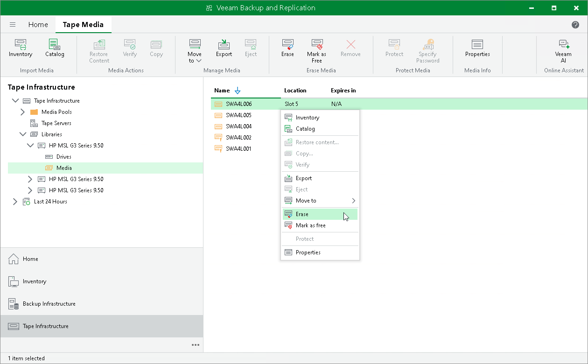
Task: Launch the Veeam AI assistant
Action: 563,51
